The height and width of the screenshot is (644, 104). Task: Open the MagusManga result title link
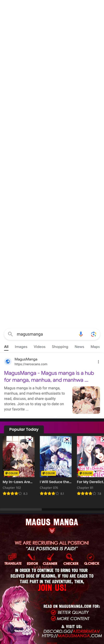(x=49, y=376)
